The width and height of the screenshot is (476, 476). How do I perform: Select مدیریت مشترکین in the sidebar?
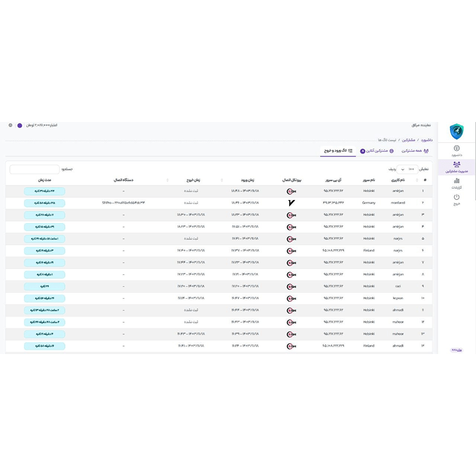pos(456,167)
